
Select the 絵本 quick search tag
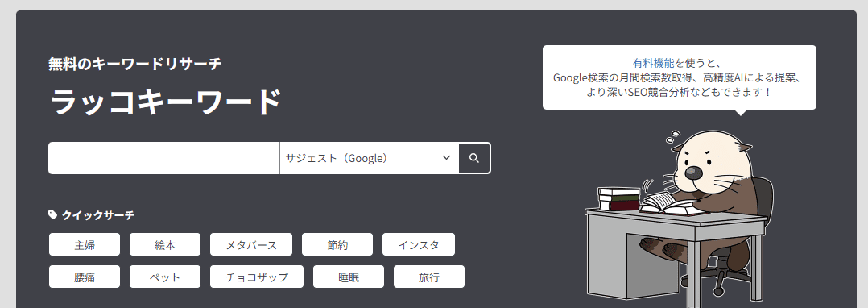(x=165, y=244)
